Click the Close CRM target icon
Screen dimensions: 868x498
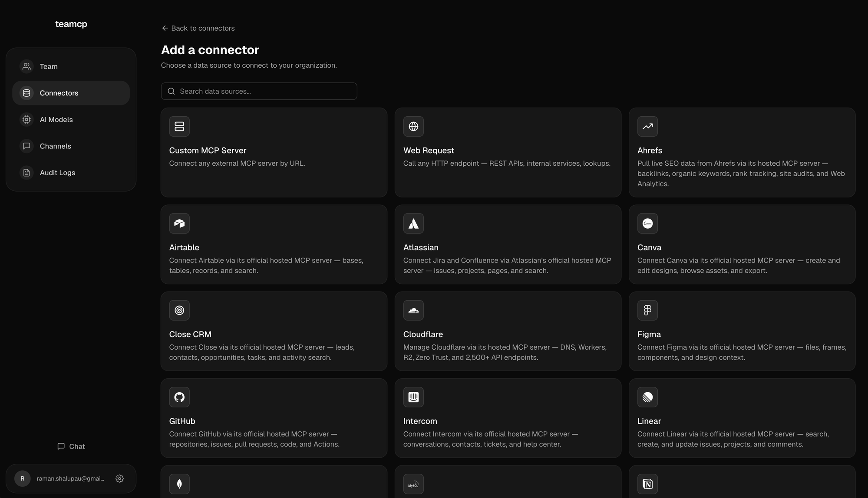[179, 310]
